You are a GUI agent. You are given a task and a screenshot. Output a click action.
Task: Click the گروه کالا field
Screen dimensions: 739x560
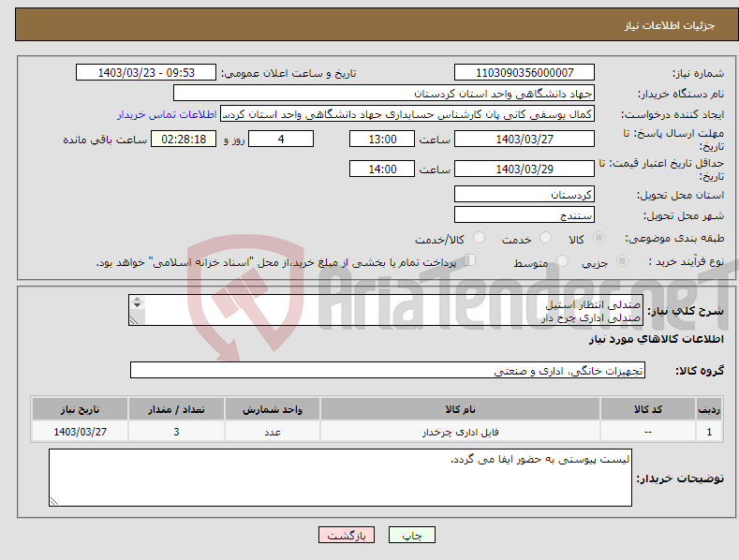(388, 371)
